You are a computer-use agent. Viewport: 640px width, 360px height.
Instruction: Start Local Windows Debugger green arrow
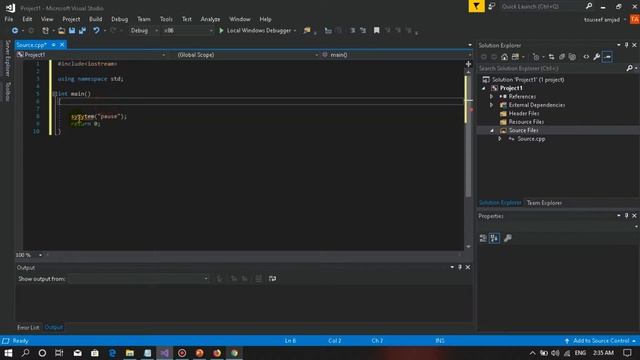point(221,31)
